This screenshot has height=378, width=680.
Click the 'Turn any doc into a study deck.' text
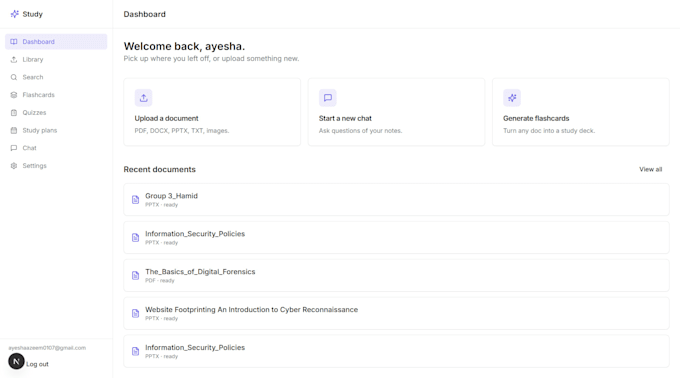click(549, 130)
